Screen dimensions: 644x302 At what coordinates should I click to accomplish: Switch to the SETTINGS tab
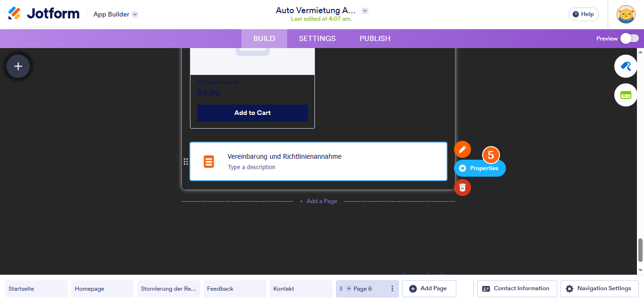tap(317, 39)
